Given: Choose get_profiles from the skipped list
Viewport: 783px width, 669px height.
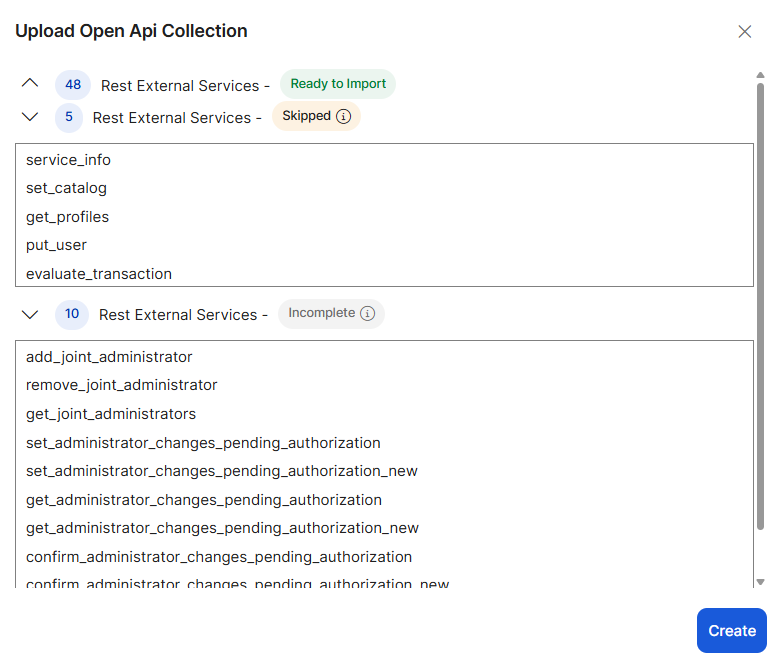Looking at the screenshot, I should [x=67, y=217].
